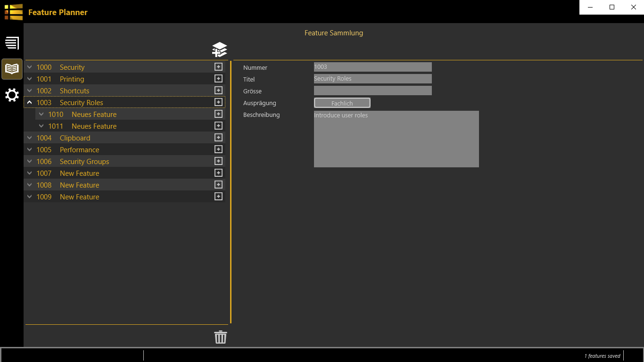Expand the 1000 Security row
Viewport: 644px width, 362px height.
pyautogui.click(x=30, y=67)
